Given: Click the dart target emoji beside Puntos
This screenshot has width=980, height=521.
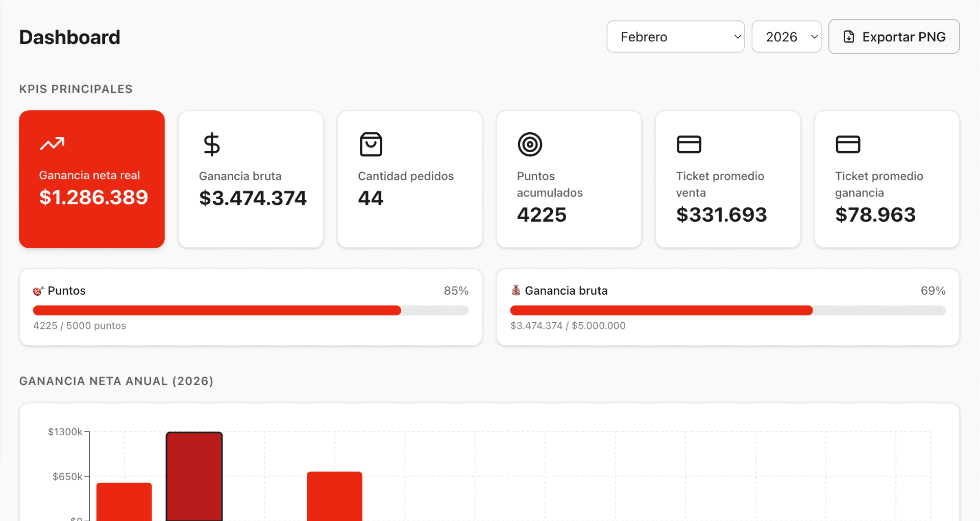Looking at the screenshot, I should click(x=38, y=291).
